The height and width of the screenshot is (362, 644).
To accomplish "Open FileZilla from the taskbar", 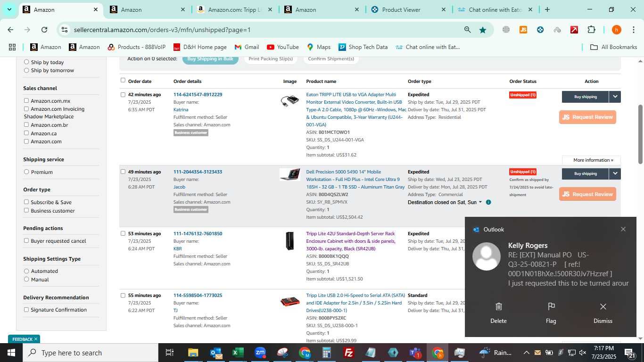I will [349, 353].
